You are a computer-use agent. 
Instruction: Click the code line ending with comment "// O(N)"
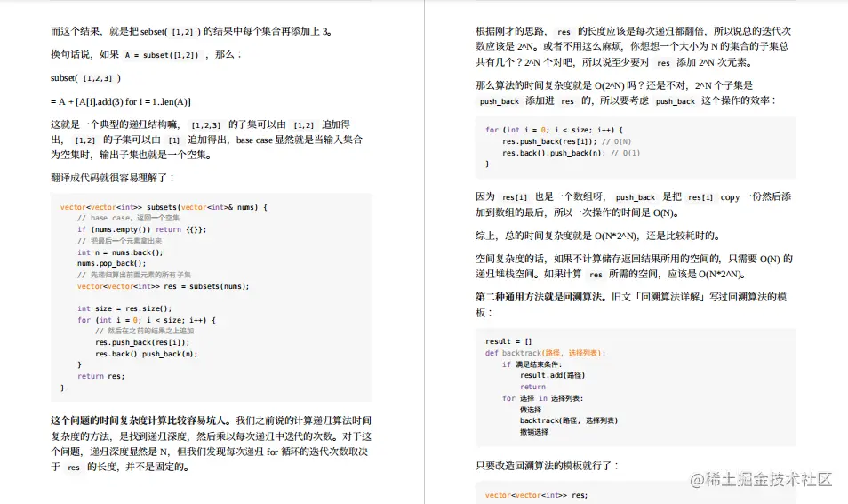pos(566,141)
